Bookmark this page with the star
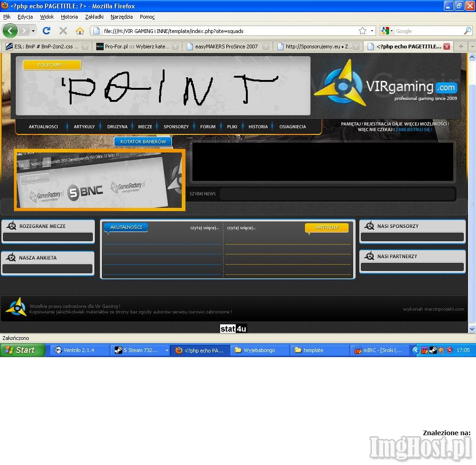This screenshot has width=476, height=465. click(363, 31)
